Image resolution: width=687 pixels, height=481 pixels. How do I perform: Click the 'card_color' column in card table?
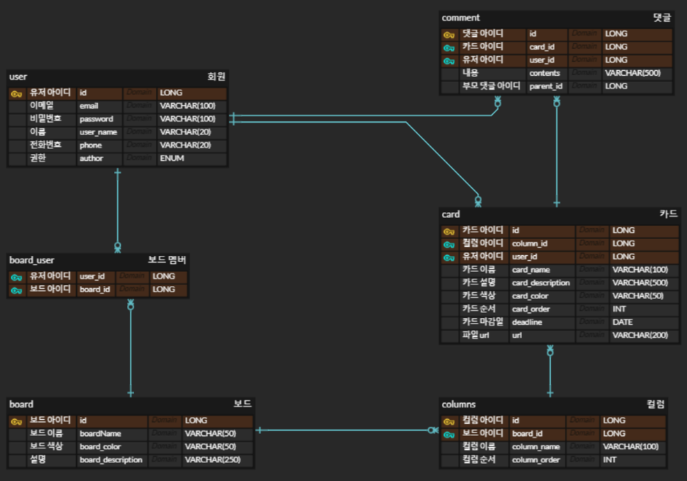click(x=530, y=296)
